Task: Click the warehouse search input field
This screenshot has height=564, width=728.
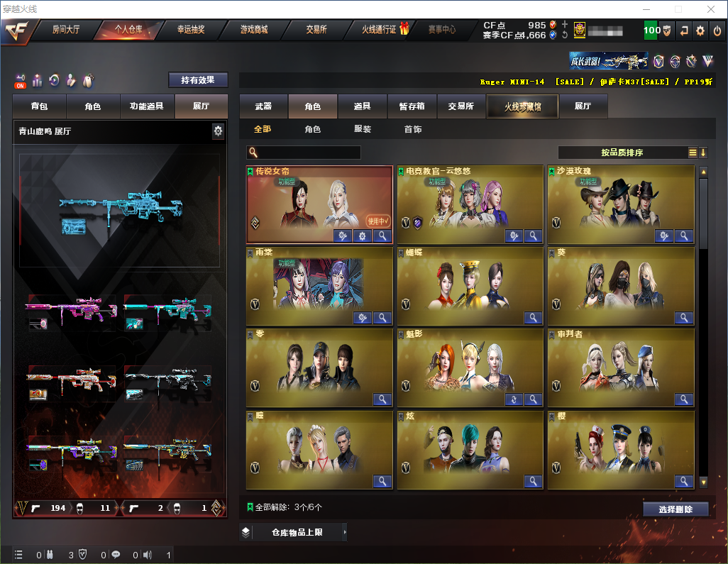Action: (304, 153)
